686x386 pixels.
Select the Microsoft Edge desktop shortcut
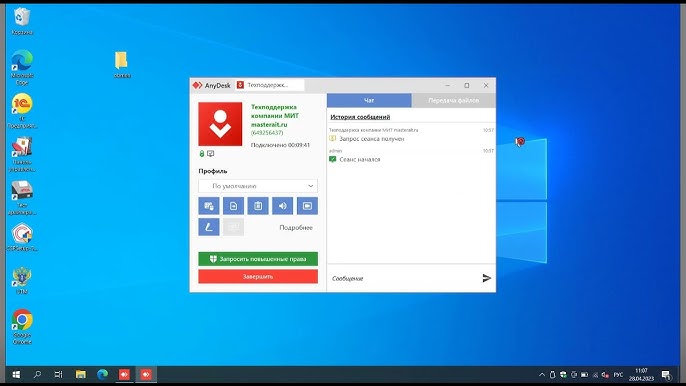click(22, 67)
